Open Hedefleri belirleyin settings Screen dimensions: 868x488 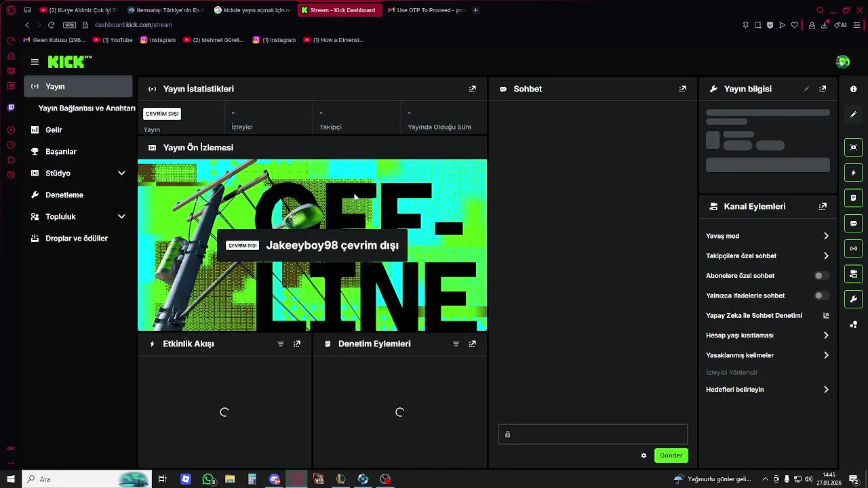[768, 390]
